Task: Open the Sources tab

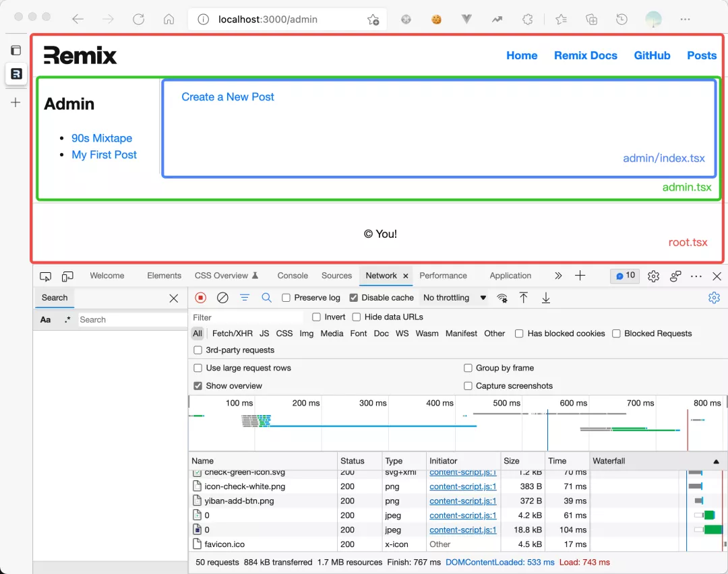Action: pyautogui.click(x=336, y=276)
